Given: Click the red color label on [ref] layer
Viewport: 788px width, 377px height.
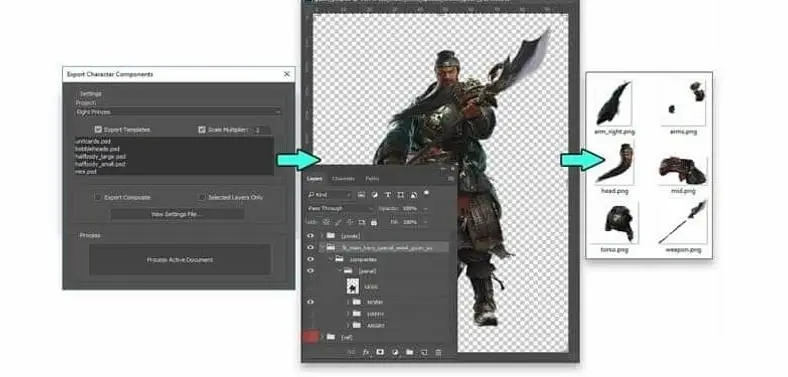Looking at the screenshot, I should (310, 337).
